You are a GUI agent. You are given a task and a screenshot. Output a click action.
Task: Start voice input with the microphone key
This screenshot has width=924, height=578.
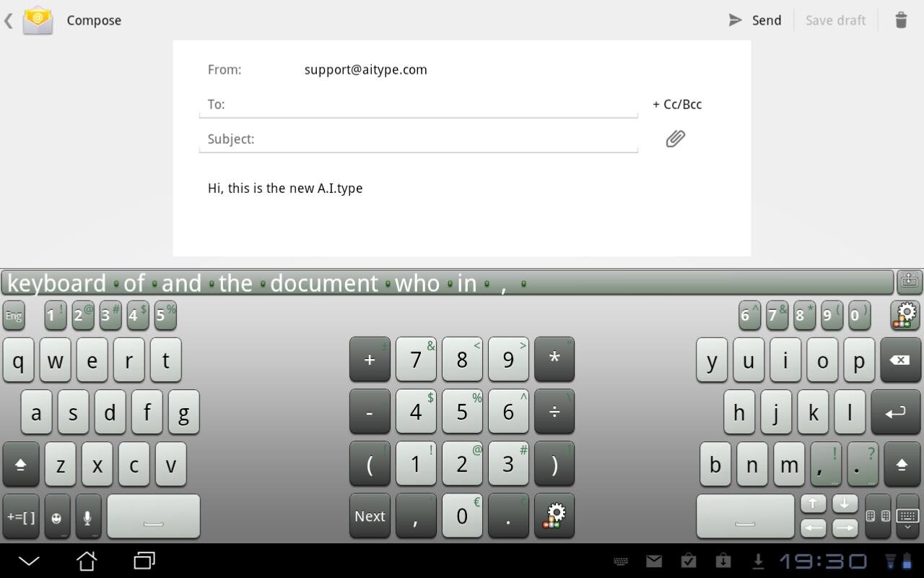point(88,516)
